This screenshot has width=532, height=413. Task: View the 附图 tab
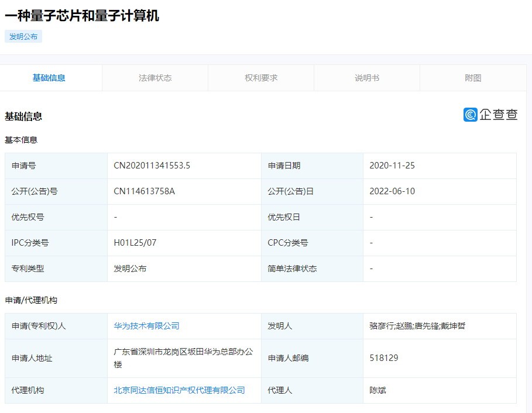tap(472, 77)
